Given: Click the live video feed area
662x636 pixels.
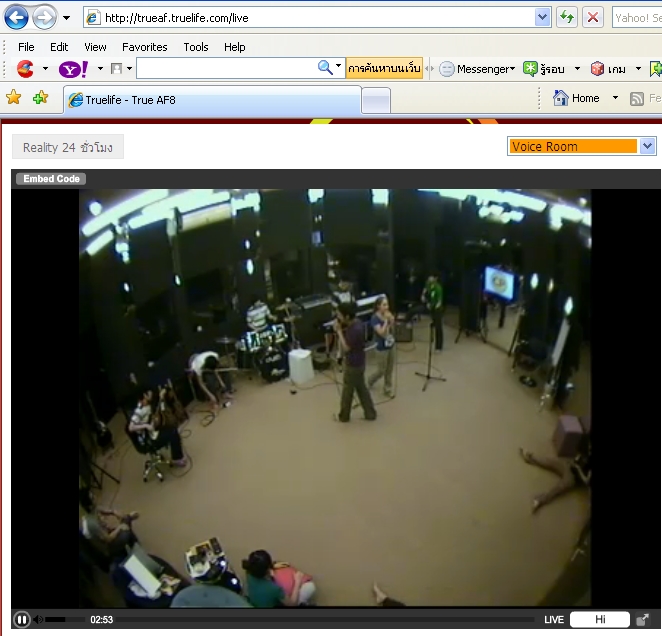Looking at the screenshot, I should (x=335, y=397).
